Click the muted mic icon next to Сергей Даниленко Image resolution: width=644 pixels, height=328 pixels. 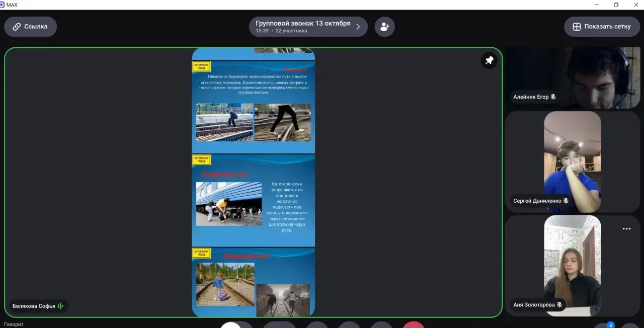566,201
